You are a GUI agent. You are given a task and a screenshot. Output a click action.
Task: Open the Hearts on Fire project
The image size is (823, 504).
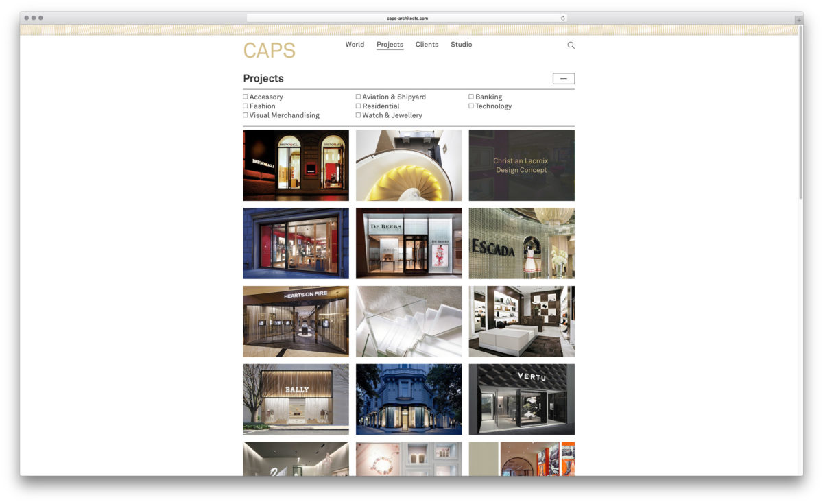coord(296,321)
